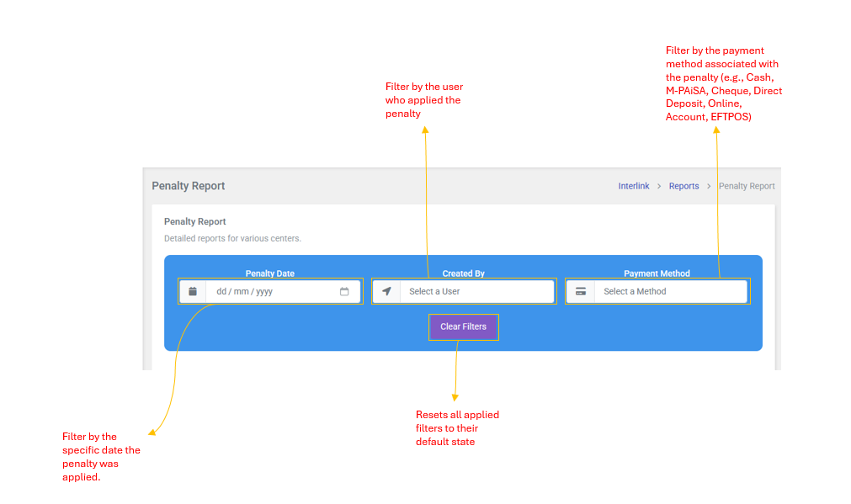
Task: Click the location arrow icon beside Select a User
Action: coord(386,291)
